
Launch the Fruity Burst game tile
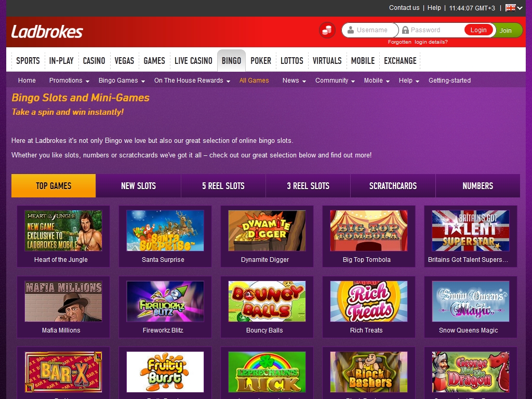(x=165, y=372)
